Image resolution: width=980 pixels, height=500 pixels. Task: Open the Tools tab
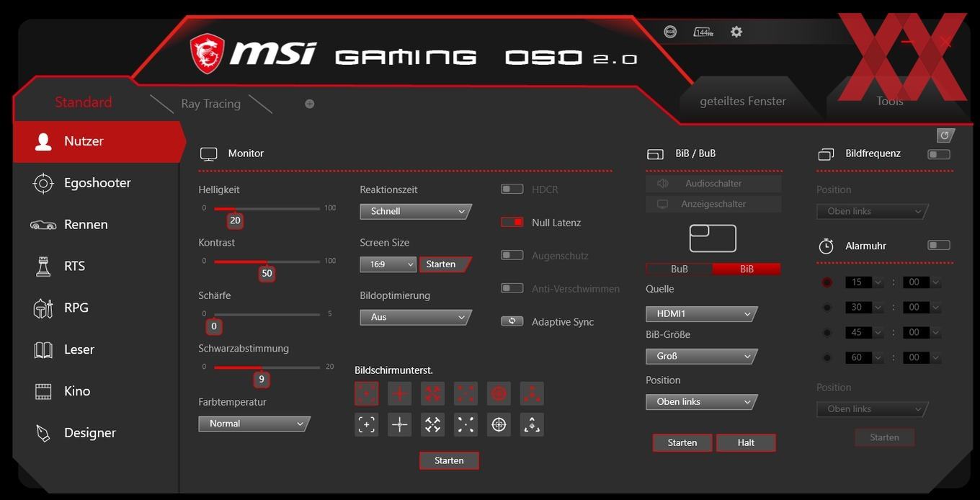(890, 101)
